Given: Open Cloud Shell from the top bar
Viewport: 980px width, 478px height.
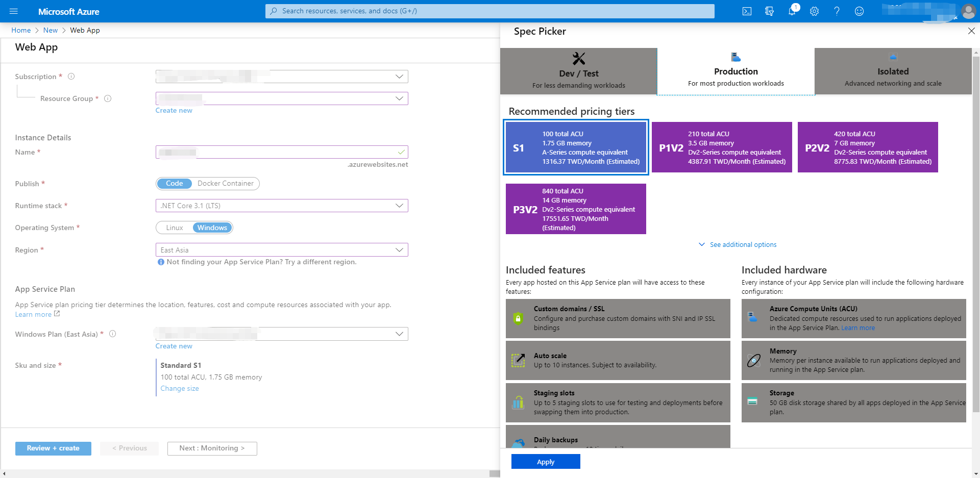Looking at the screenshot, I should (x=747, y=11).
